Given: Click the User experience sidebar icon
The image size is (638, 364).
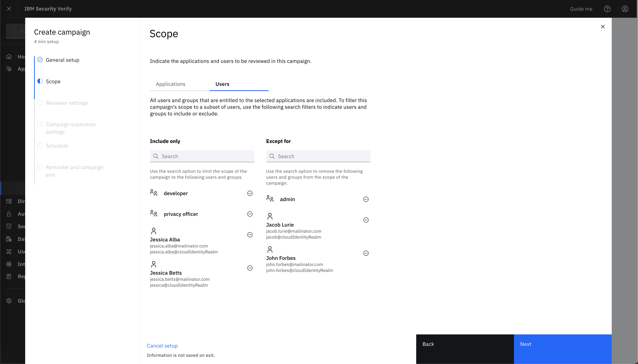Looking at the screenshot, I should coord(9,252).
